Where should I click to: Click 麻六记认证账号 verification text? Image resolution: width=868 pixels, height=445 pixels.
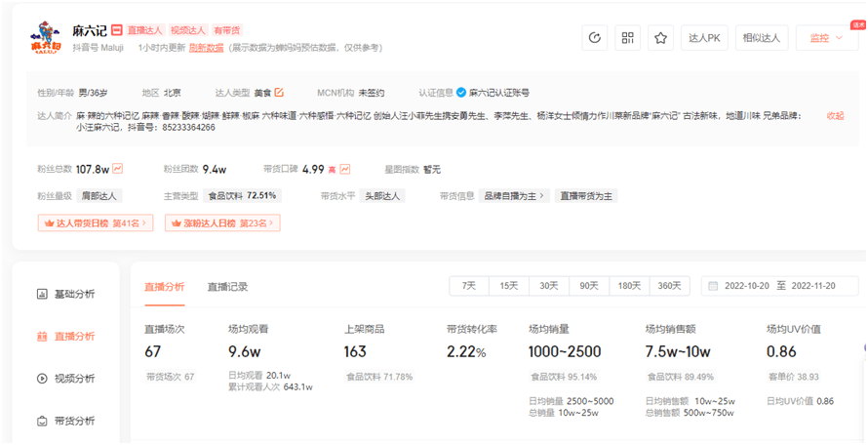tap(498, 93)
